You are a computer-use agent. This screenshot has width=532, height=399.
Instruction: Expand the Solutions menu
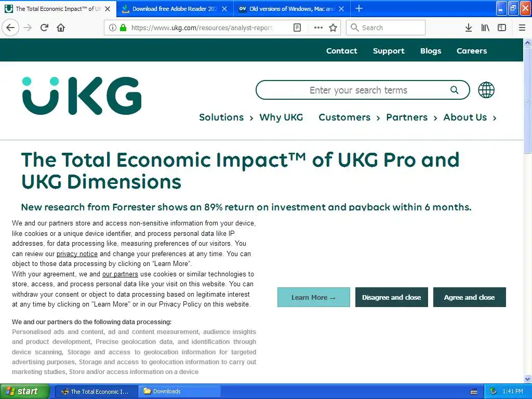[x=226, y=117]
